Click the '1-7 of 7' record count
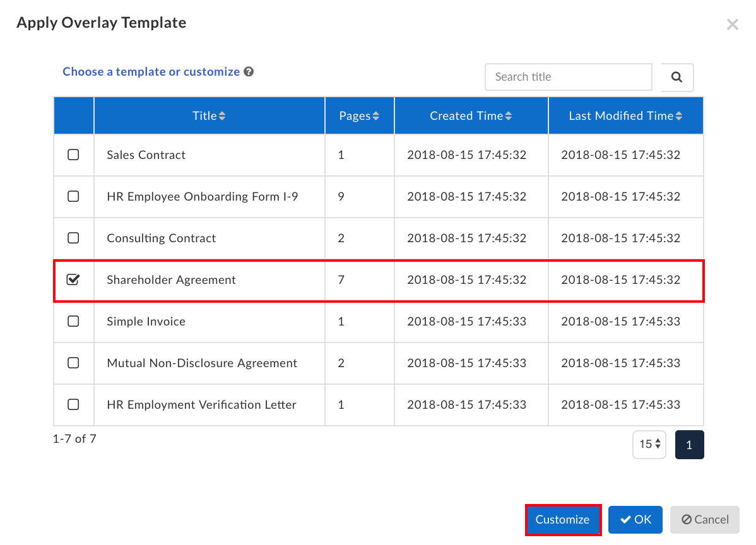 [x=74, y=439]
